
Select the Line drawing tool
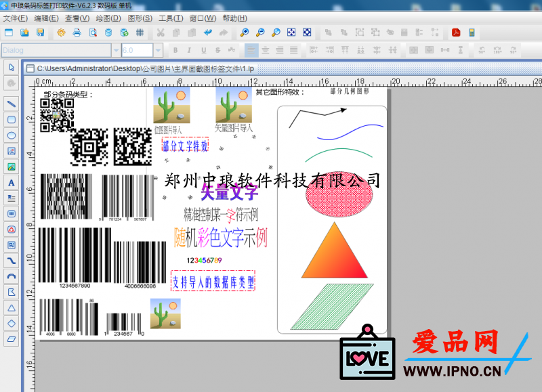click(12, 104)
